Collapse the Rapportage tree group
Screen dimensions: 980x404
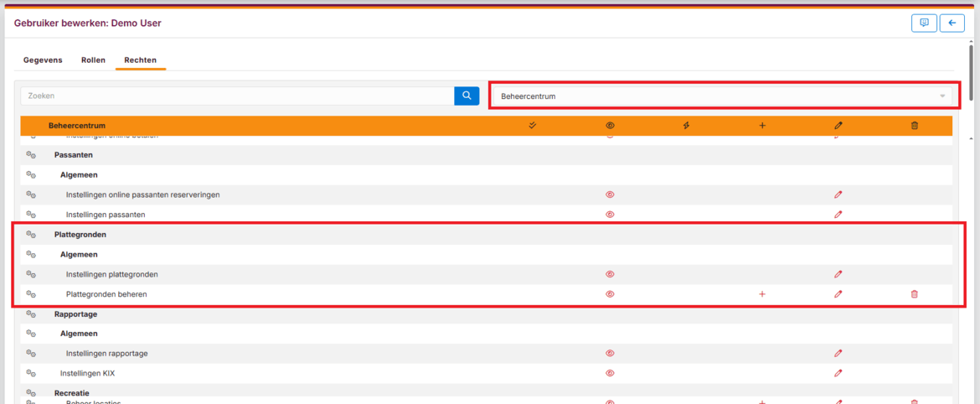31,314
